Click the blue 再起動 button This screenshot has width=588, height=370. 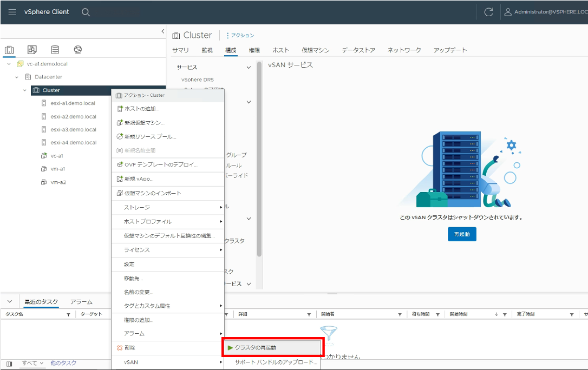tap(462, 234)
